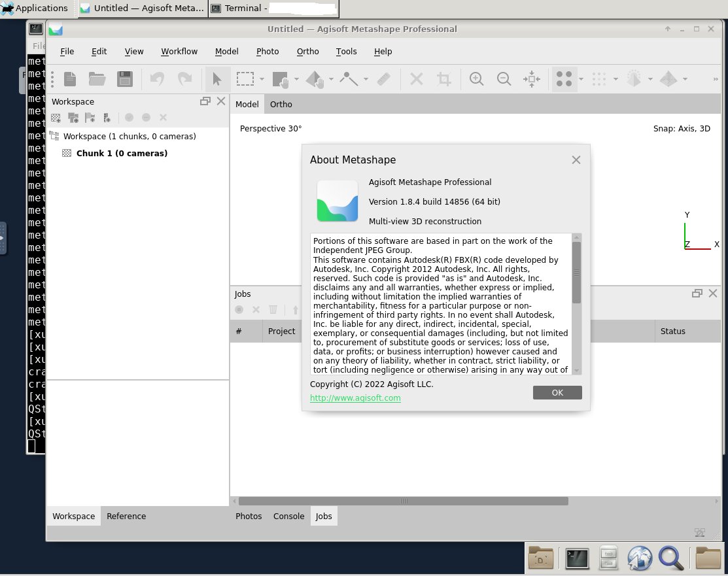This screenshot has width=728, height=576.
Task: Toggle the Show Tie Points view icon
Action: pyautogui.click(x=564, y=79)
